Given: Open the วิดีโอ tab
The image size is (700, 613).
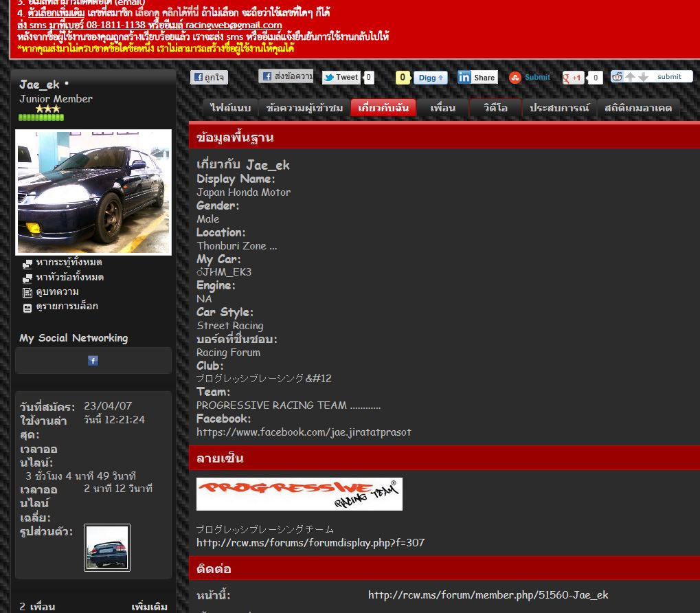Looking at the screenshot, I should tap(495, 108).
